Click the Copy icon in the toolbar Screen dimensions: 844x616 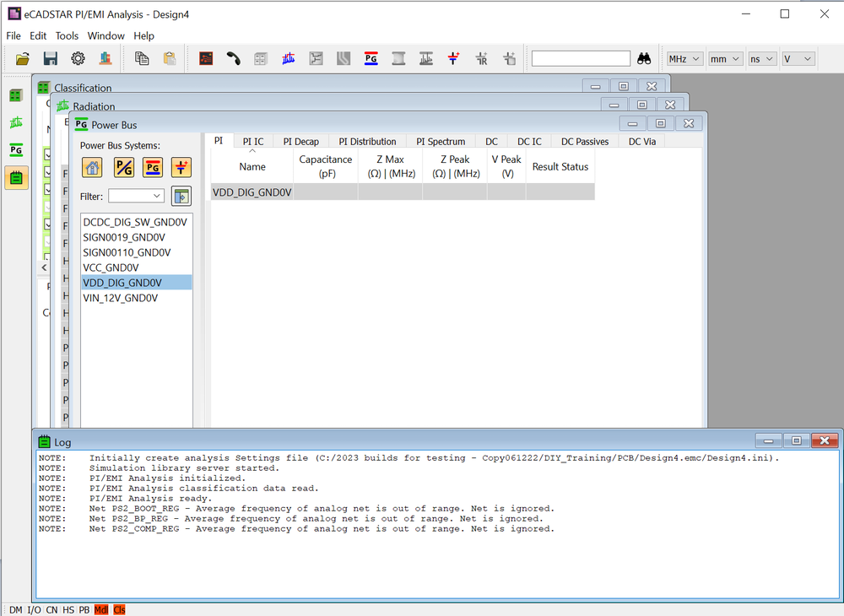click(142, 58)
